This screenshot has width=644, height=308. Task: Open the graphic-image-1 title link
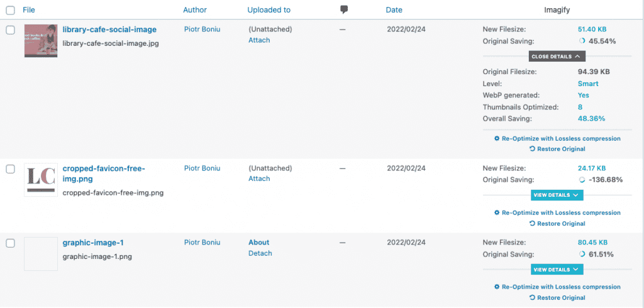click(93, 243)
